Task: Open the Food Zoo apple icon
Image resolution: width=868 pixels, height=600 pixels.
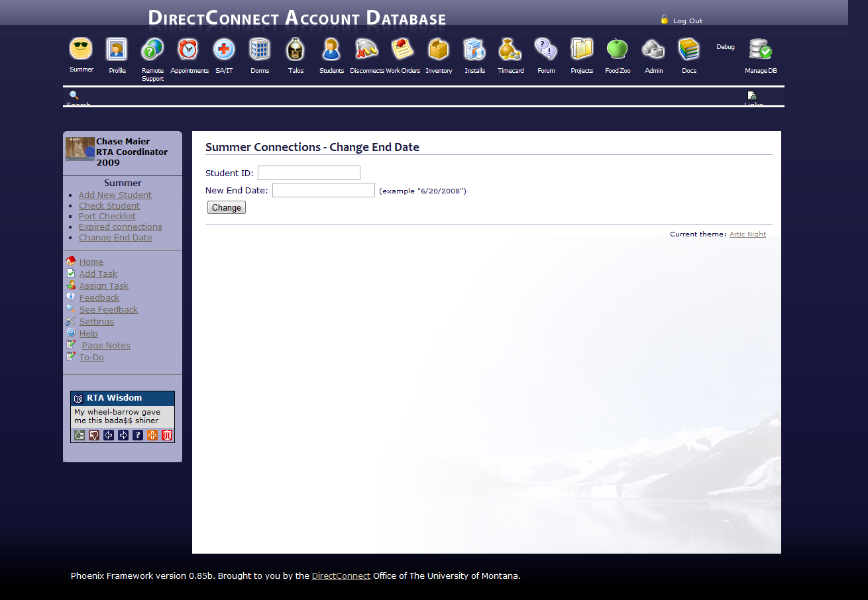Action: 618,49
